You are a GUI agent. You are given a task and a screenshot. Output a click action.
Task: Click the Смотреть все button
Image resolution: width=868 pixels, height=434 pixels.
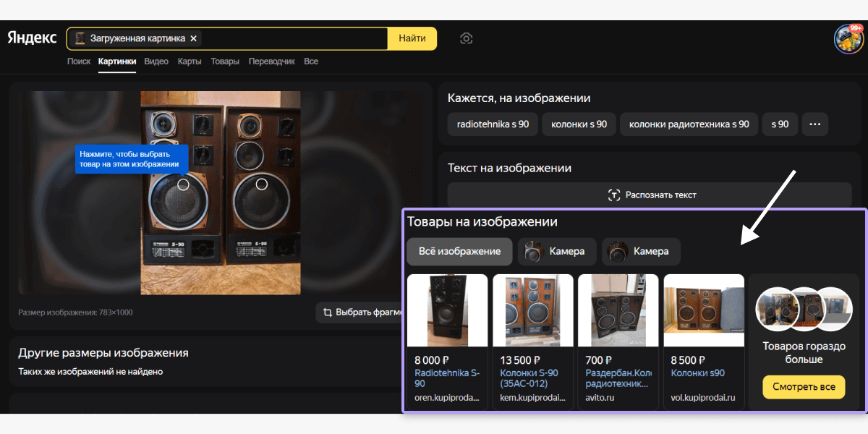click(x=804, y=387)
